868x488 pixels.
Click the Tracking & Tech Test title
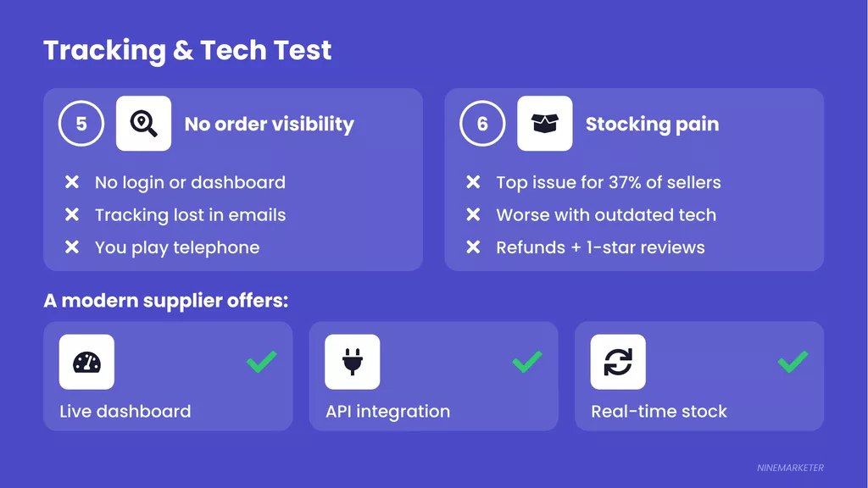(187, 50)
